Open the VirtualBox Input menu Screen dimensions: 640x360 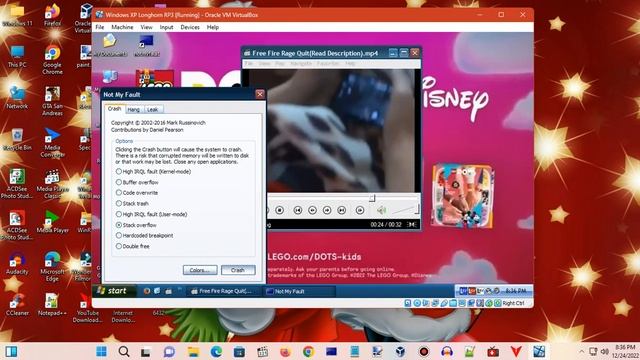click(x=167, y=27)
